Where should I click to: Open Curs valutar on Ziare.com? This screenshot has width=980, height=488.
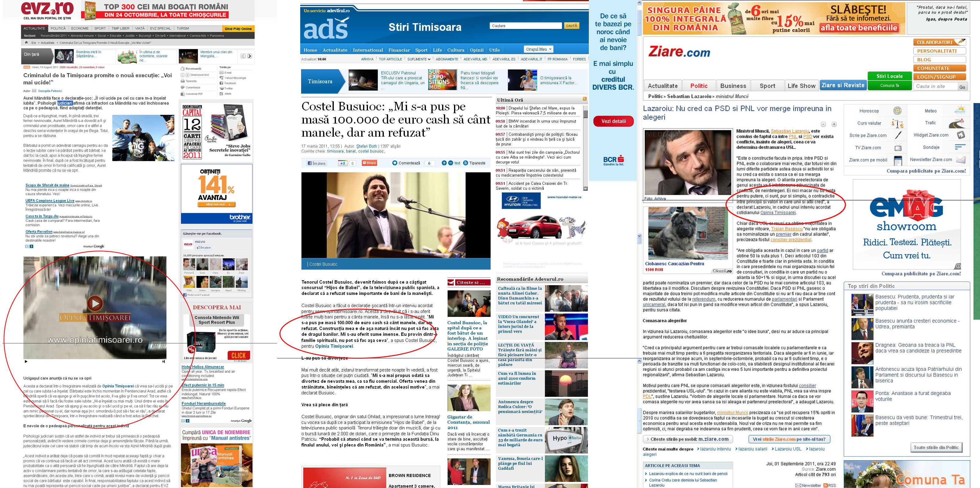[x=869, y=123]
